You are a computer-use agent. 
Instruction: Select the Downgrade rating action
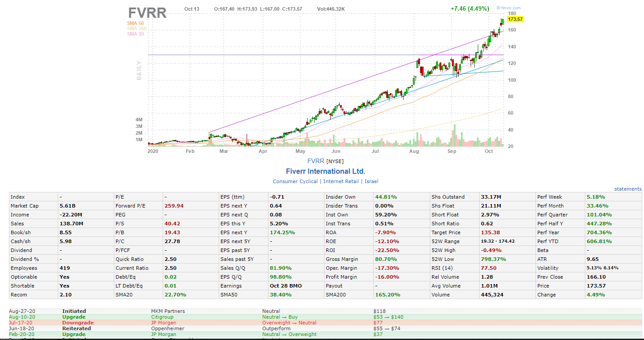pos(78,323)
